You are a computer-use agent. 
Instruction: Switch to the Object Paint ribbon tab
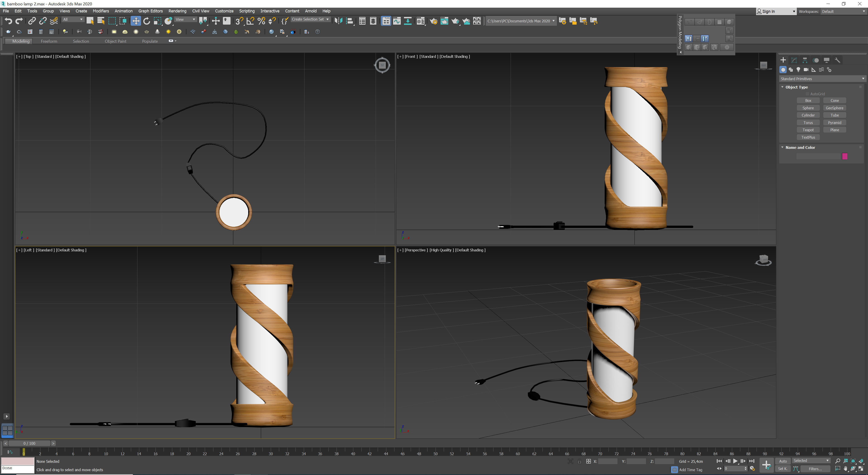[115, 41]
